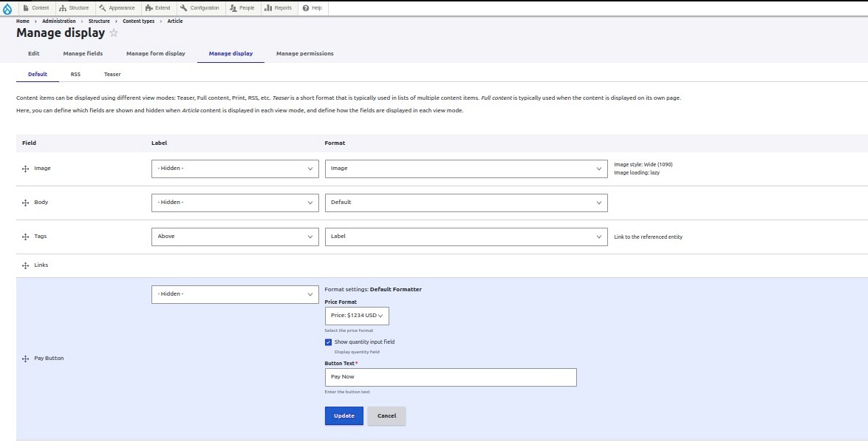
Task: Switch to the Manage form display tab
Action: pos(156,53)
